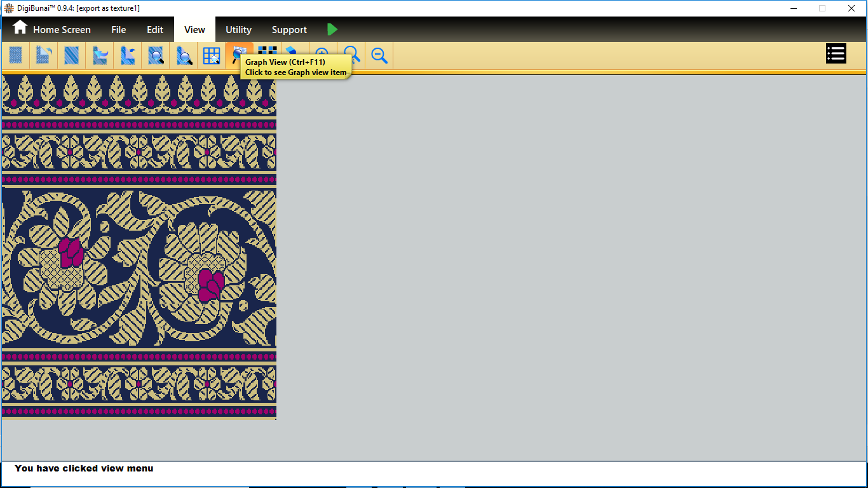Screen dimensions: 868x488
Task: Open the Support menu
Action: pos(289,30)
